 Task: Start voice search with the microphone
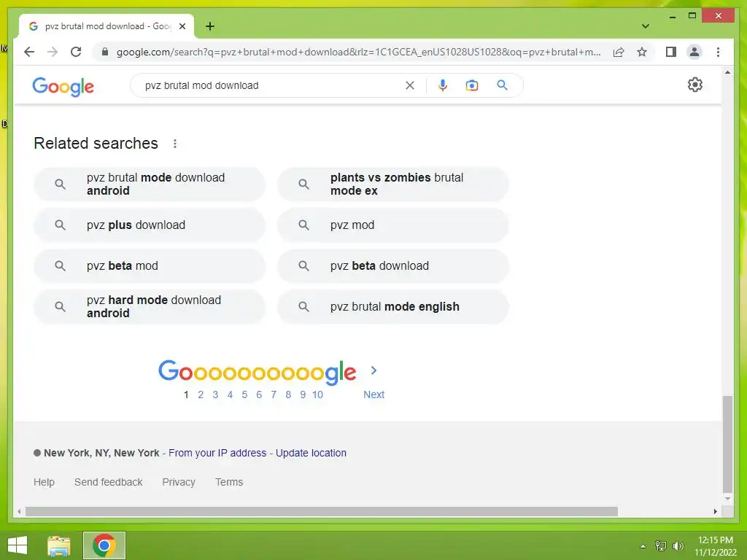coord(443,85)
